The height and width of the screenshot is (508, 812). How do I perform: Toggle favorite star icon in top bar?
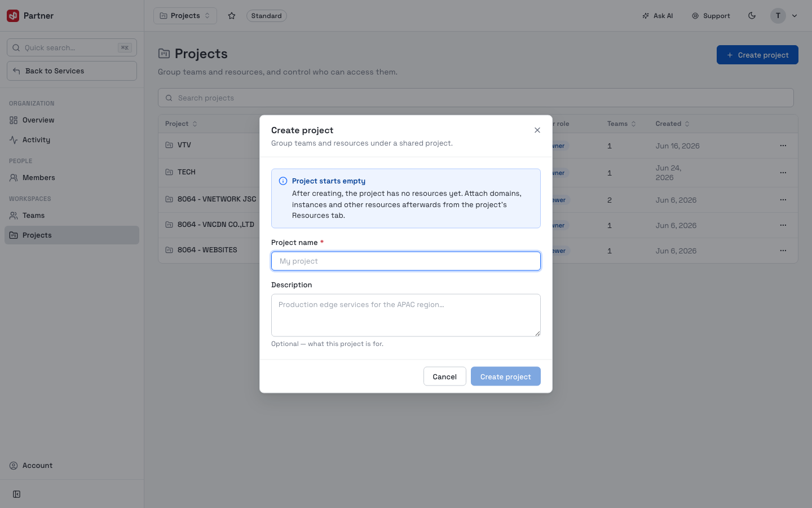pos(232,16)
